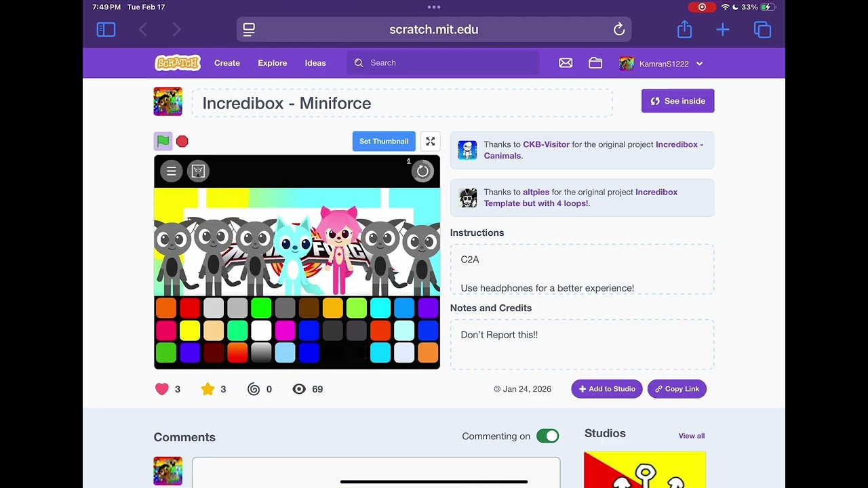This screenshot has height=488, width=868.
Task: Click the Copy Link button
Action: [x=677, y=389]
